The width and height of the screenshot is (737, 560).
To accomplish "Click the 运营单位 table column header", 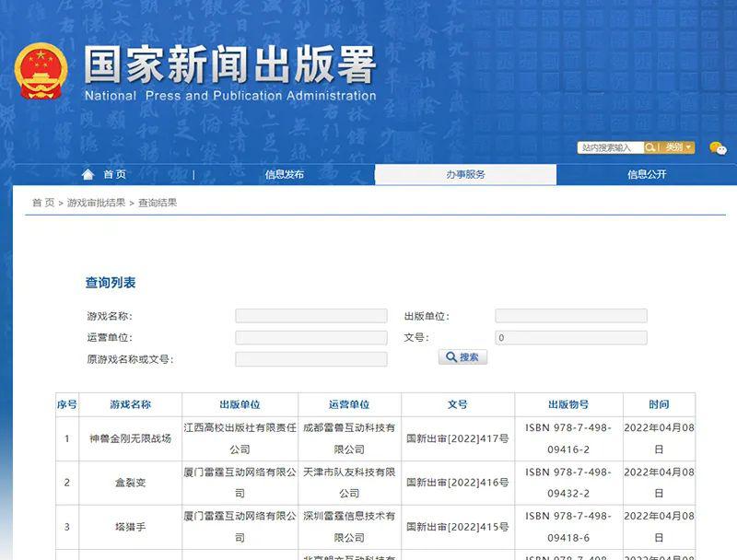I will [x=349, y=404].
